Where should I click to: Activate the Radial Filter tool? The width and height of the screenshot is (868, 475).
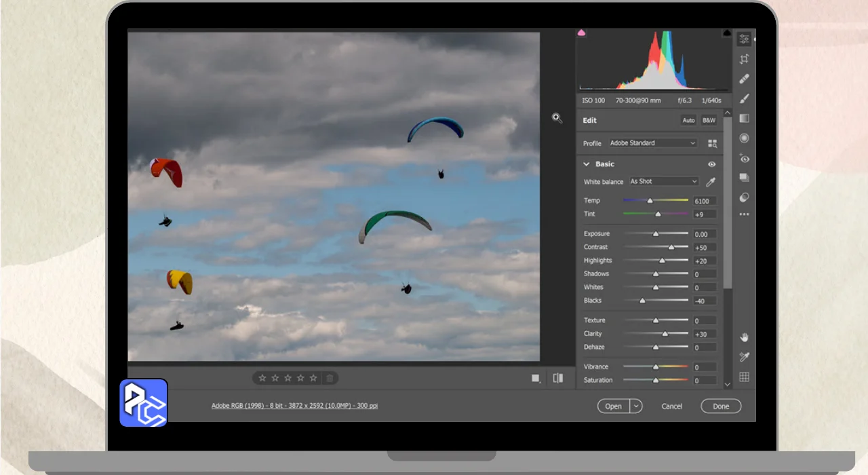[x=744, y=138]
